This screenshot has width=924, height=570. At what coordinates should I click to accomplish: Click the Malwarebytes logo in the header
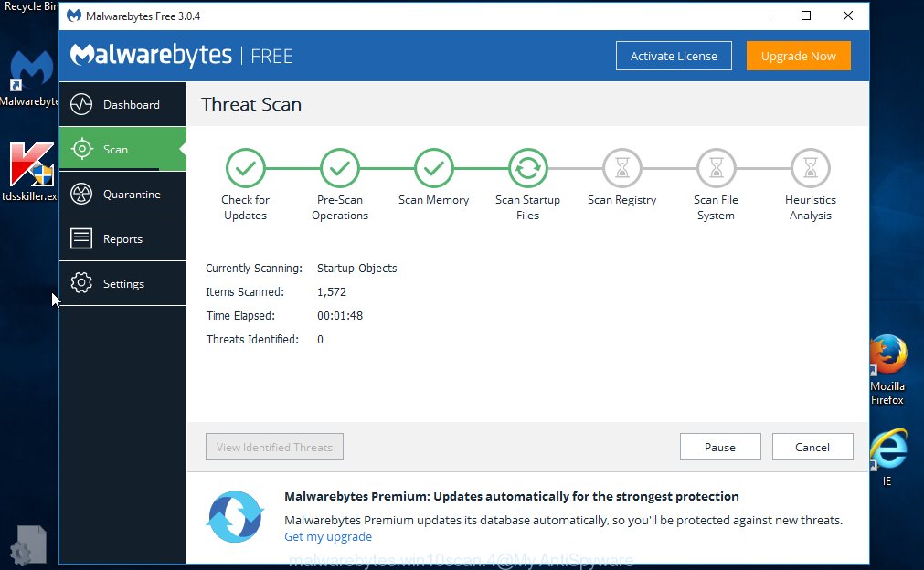pyautogui.click(x=152, y=56)
